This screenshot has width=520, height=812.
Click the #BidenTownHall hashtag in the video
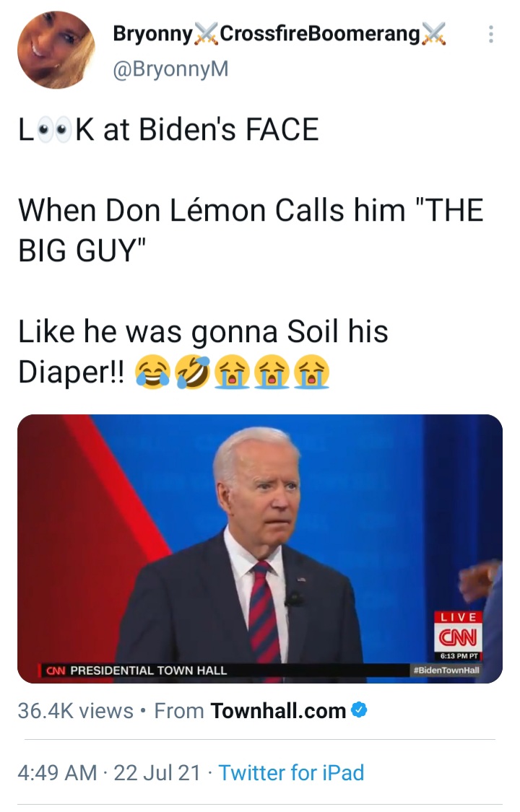pos(446,670)
